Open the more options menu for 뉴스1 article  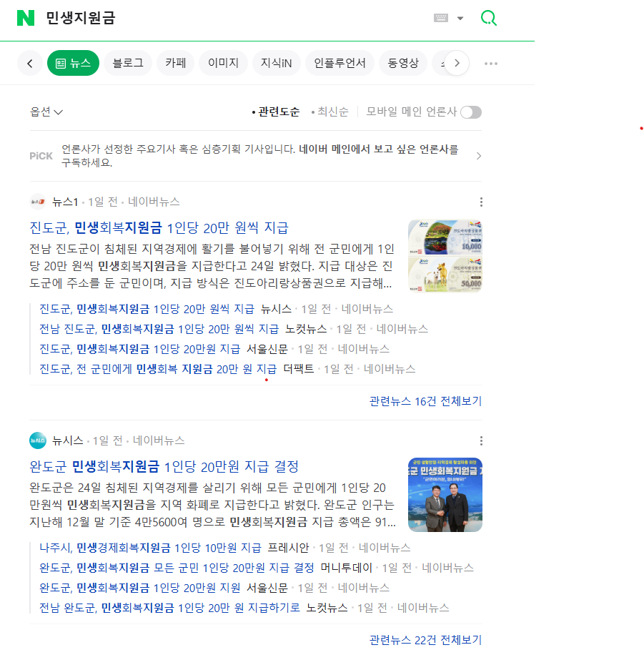tap(481, 202)
